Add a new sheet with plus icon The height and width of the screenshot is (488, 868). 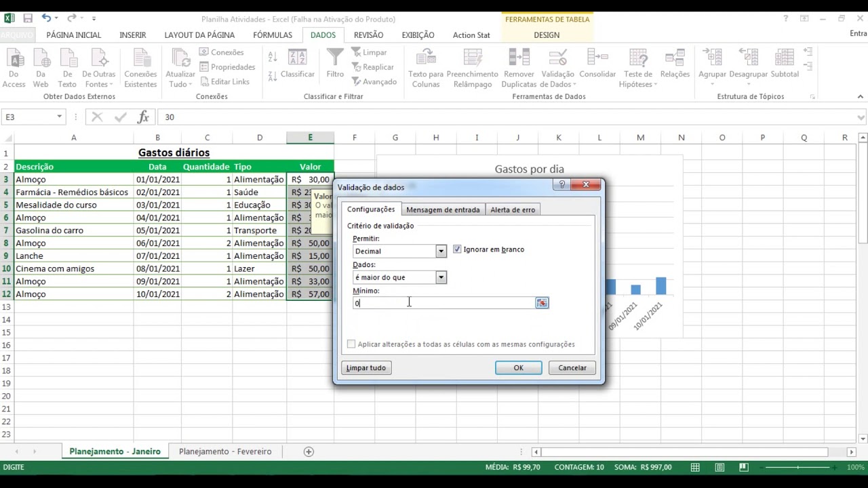click(x=309, y=451)
